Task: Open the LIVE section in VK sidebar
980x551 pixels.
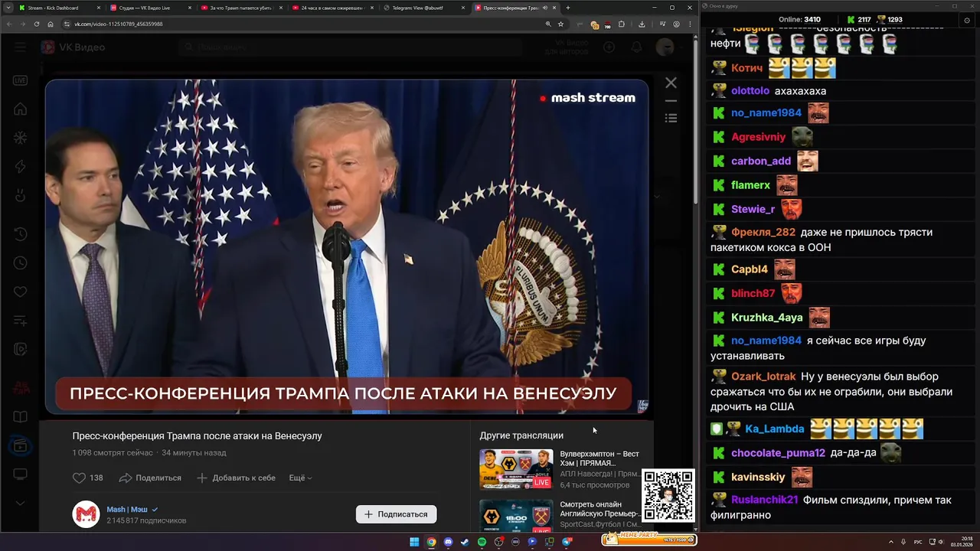Action: 21,80
